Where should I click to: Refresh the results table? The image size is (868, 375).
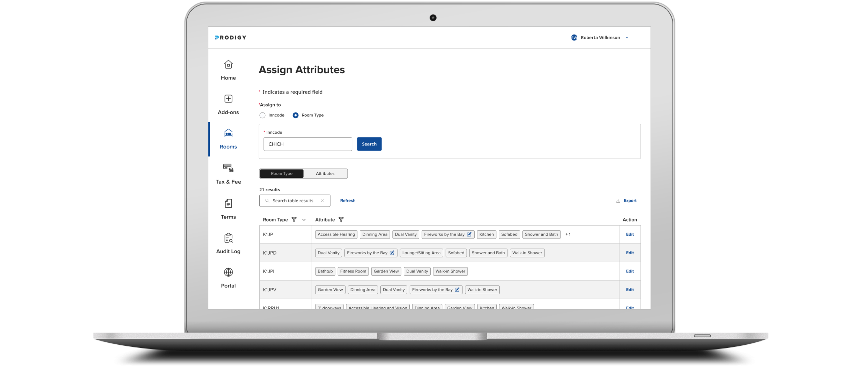[x=348, y=200]
